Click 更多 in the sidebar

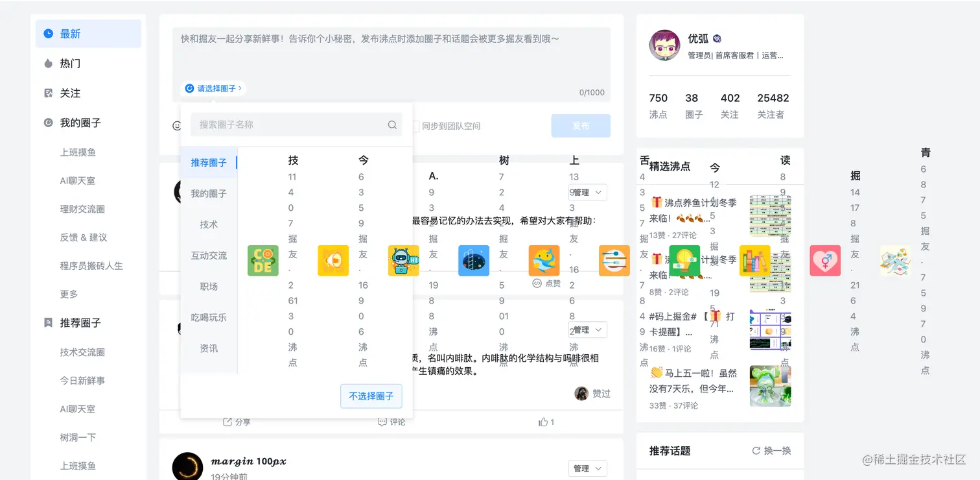point(69,294)
